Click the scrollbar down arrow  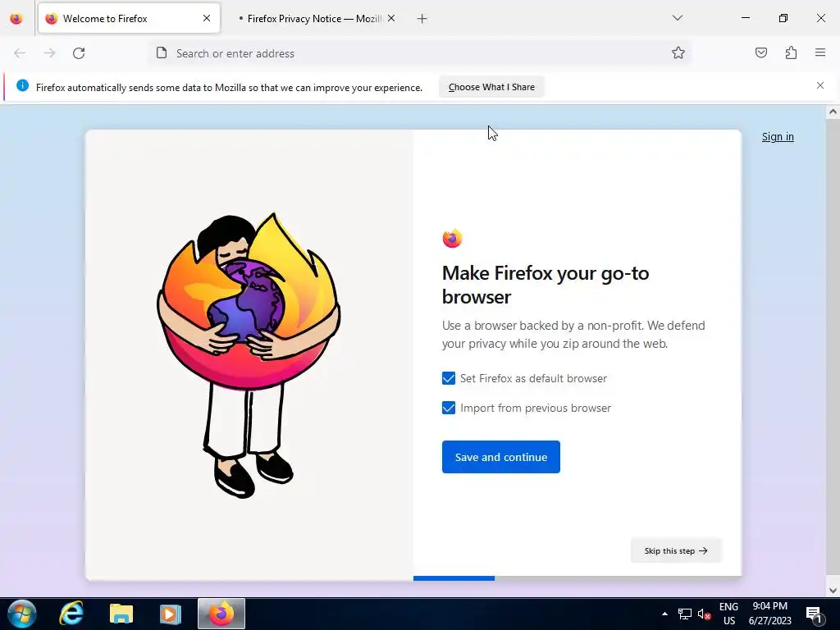click(833, 591)
